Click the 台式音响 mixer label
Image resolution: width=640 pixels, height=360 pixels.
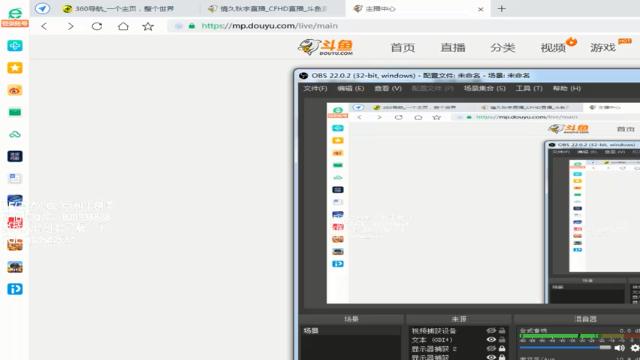533,330
